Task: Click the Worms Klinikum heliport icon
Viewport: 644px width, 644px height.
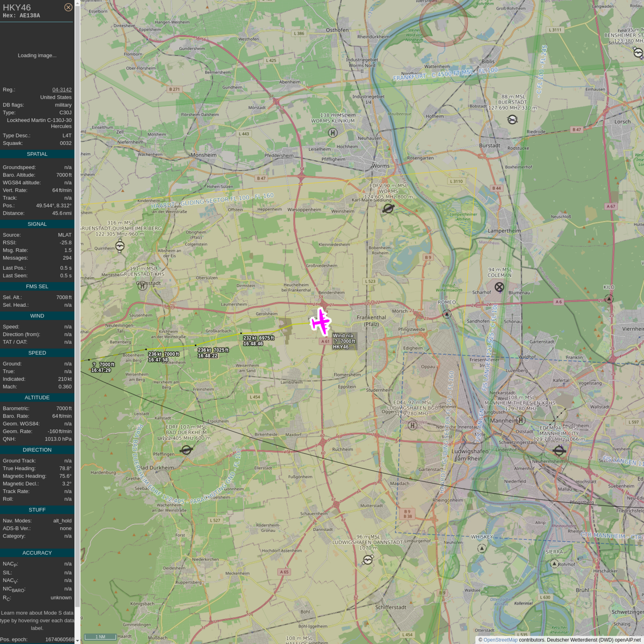Action: click(333, 133)
